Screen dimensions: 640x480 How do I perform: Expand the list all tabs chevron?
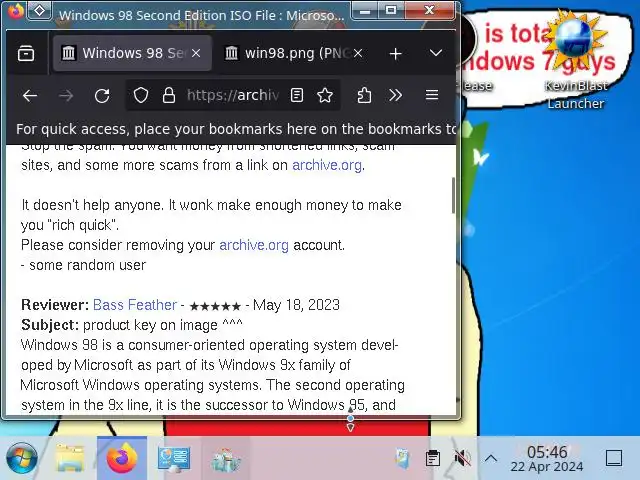436,53
